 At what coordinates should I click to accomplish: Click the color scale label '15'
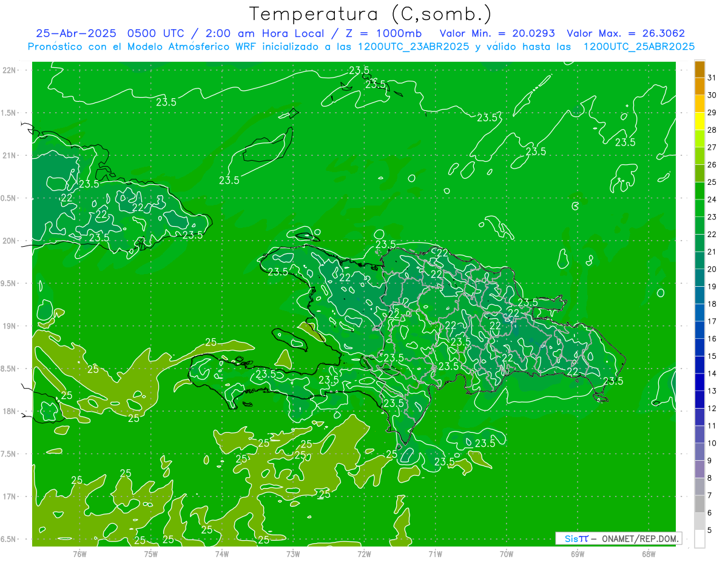(x=712, y=356)
